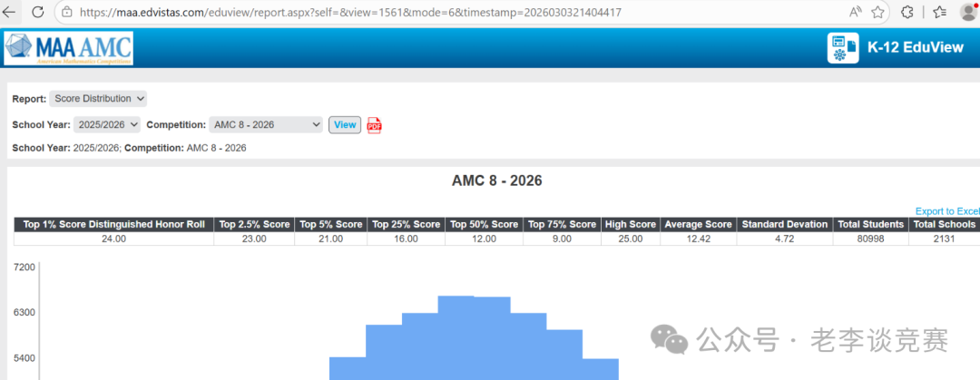Open the Competition AMC 8 - 2026 dropdown
The width and height of the screenshot is (980, 380).
(x=266, y=125)
